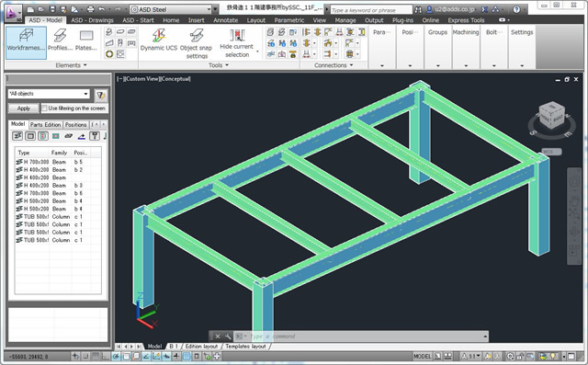Click the Positions tab in inspector
Screen dimensions: 588x365
tap(75, 124)
